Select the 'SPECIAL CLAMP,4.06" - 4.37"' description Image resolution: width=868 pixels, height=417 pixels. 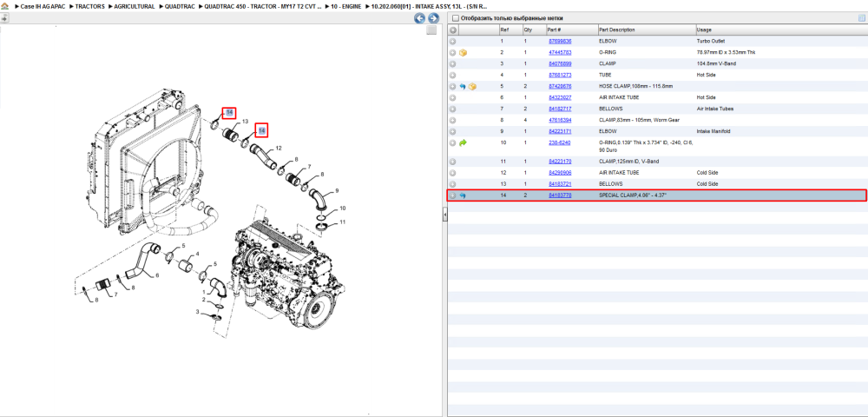pos(634,195)
